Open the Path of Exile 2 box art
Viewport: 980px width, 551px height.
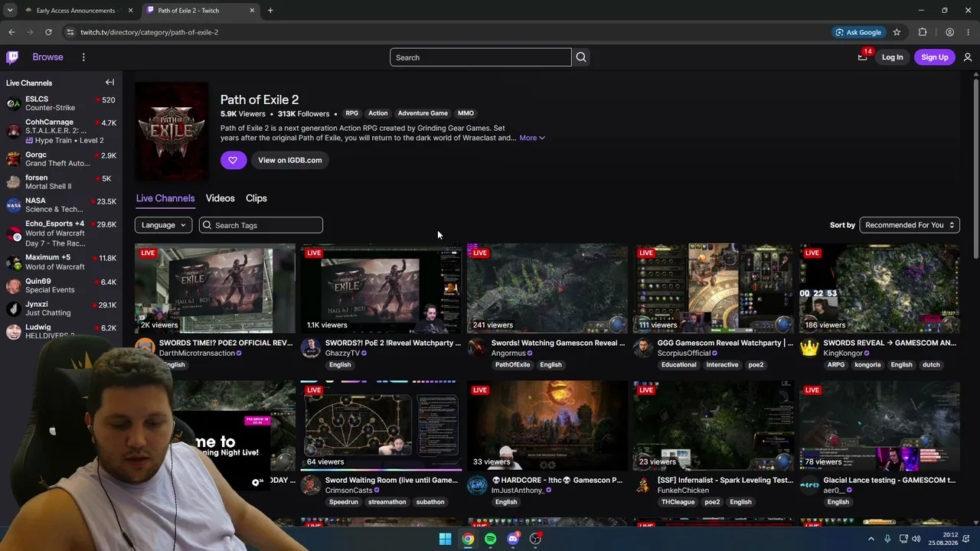[171, 131]
